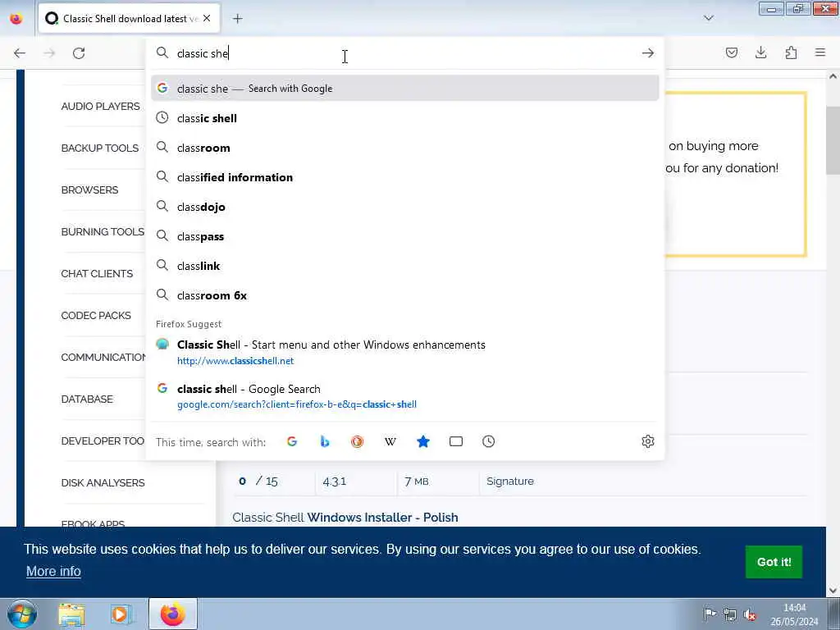
Task: Open the CODEC PACKS category
Action: coord(96,315)
